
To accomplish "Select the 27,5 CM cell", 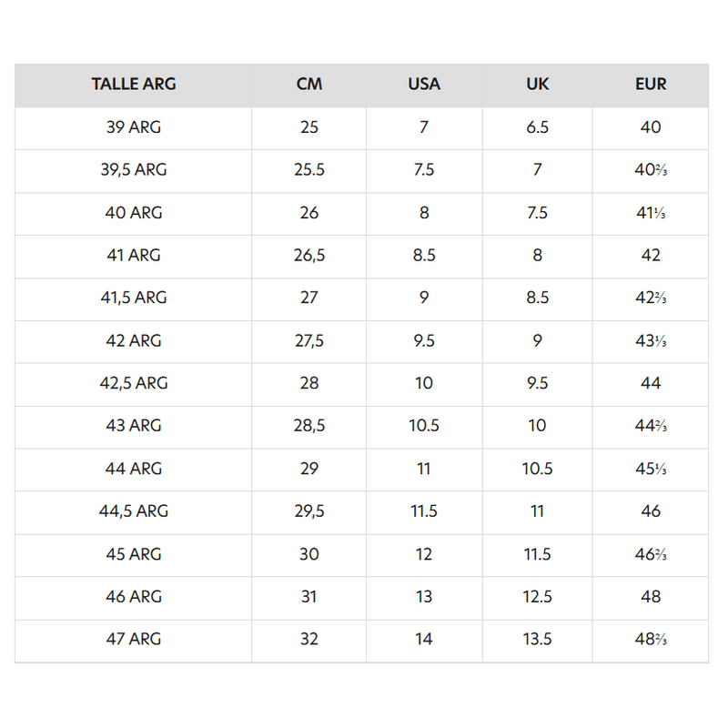I will tap(309, 340).
